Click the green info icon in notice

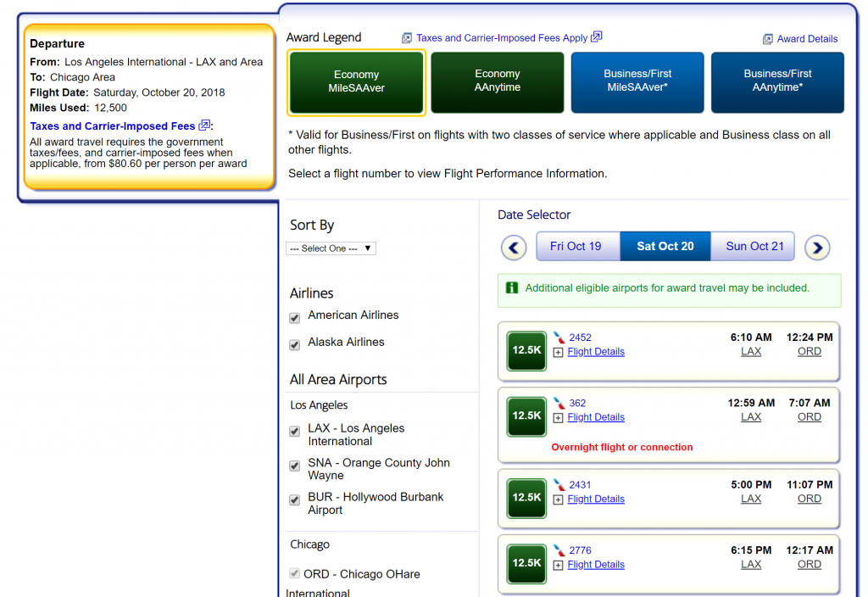coord(511,287)
